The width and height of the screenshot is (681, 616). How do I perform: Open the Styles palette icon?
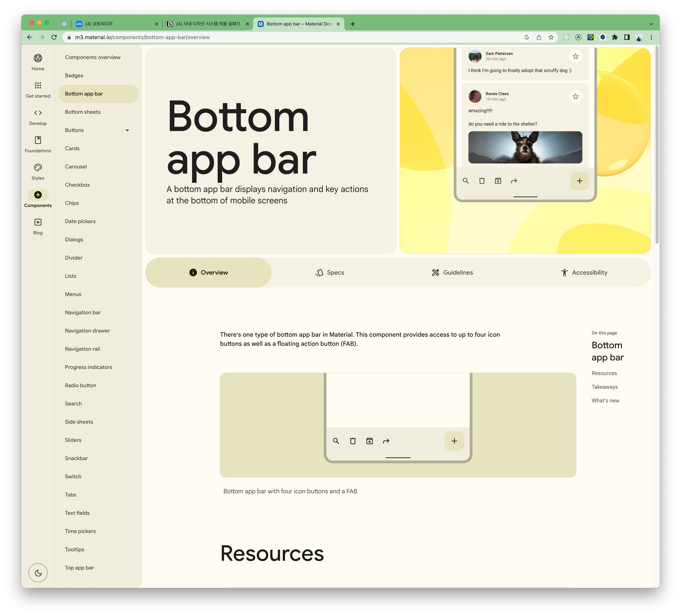pos(38,167)
